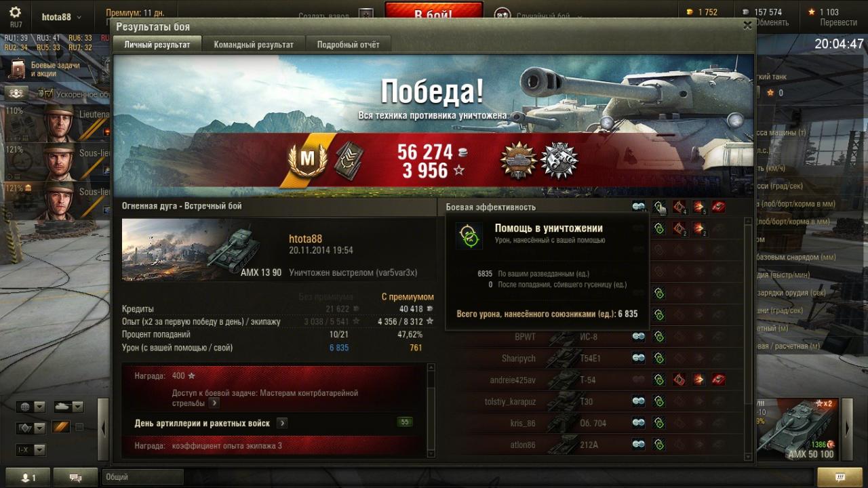This screenshot has height=488, width=868.
Task: Open the День артиллерии arrow link
Action: pyautogui.click(x=282, y=423)
